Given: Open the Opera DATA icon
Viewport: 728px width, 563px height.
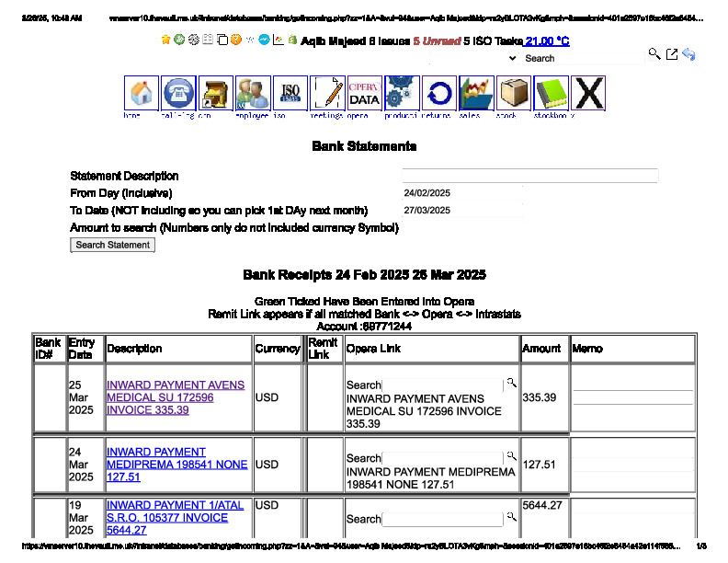Looking at the screenshot, I should (x=365, y=94).
